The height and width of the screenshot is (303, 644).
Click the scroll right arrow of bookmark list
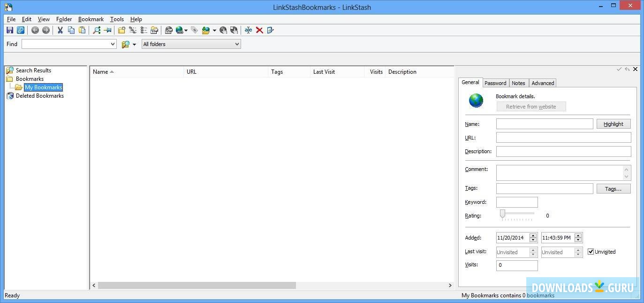450,285
